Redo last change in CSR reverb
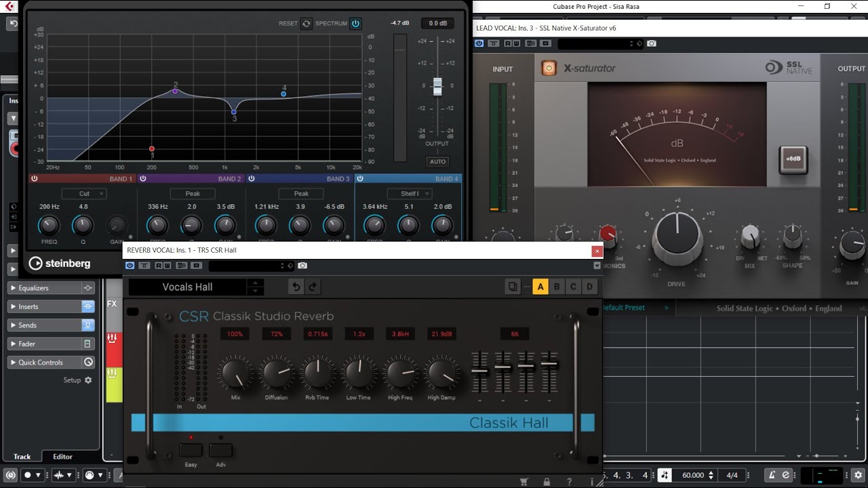This screenshot has height=488, width=868. point(313,287)
